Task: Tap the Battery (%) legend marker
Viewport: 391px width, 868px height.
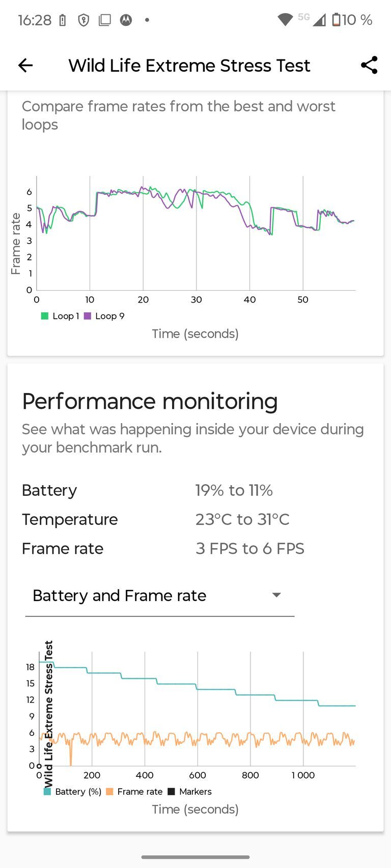Action: click(46, 791)
